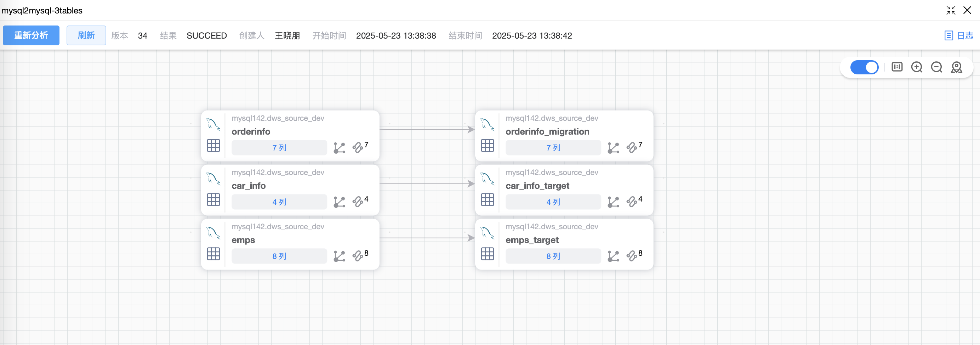Screen dimensions: 980x345
Task: Collapse the fullscreen view with shrink icon
Action: tap(951, 10)
